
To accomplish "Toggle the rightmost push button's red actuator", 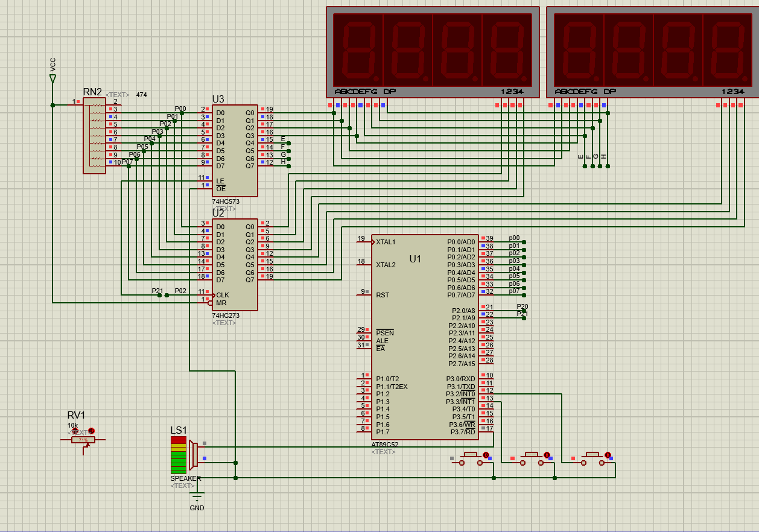I will pyautogui.click(x=608, y=455).
